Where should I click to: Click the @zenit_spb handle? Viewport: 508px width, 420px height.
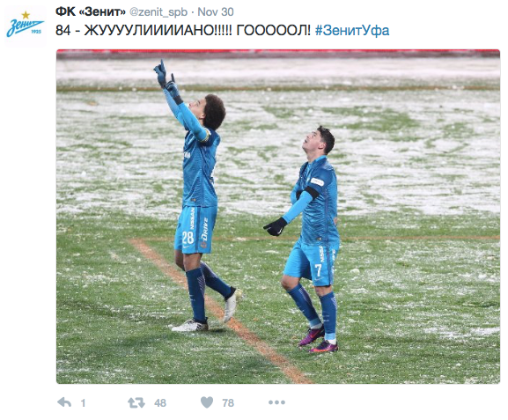coord(158,12)
